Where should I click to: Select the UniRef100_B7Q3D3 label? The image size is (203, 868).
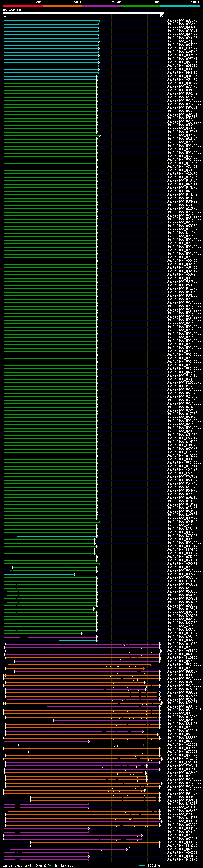coord(182,536)
